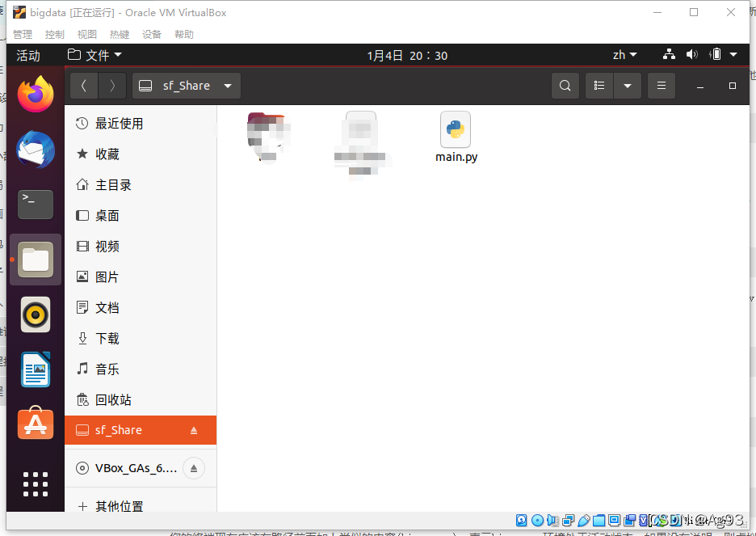Eject the VBox_GAs disc
Viewport: 756px width, 536px height.
pos(194,468)
